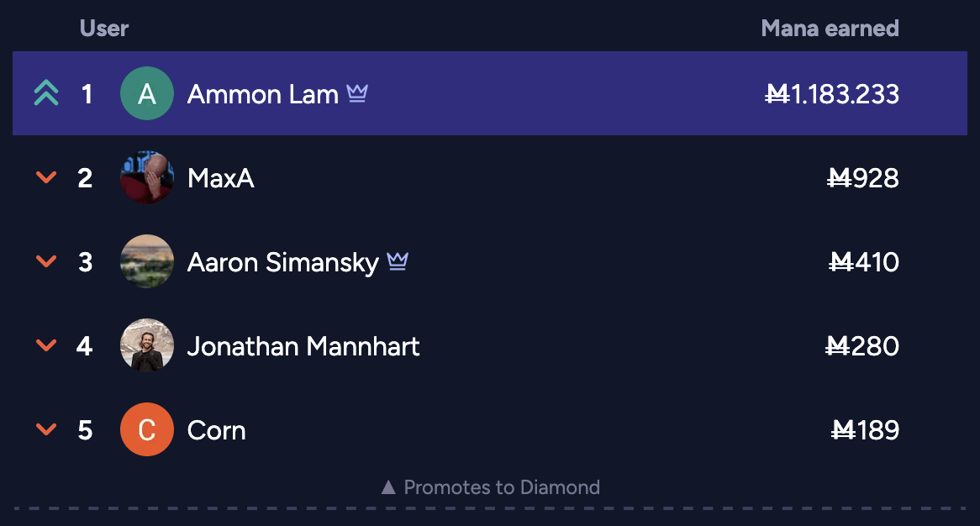Click the triangle icon before Promotes to Diamond
980x526 pixels.
click(x=388, y=487)
